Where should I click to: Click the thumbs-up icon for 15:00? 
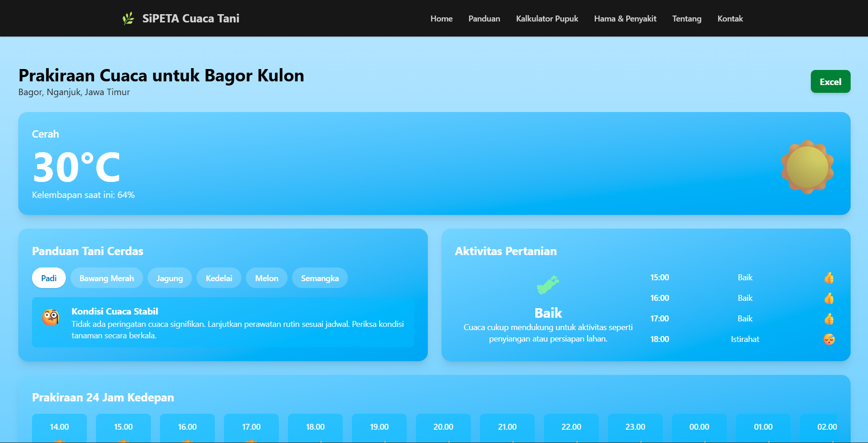click(x=829, y=278)
